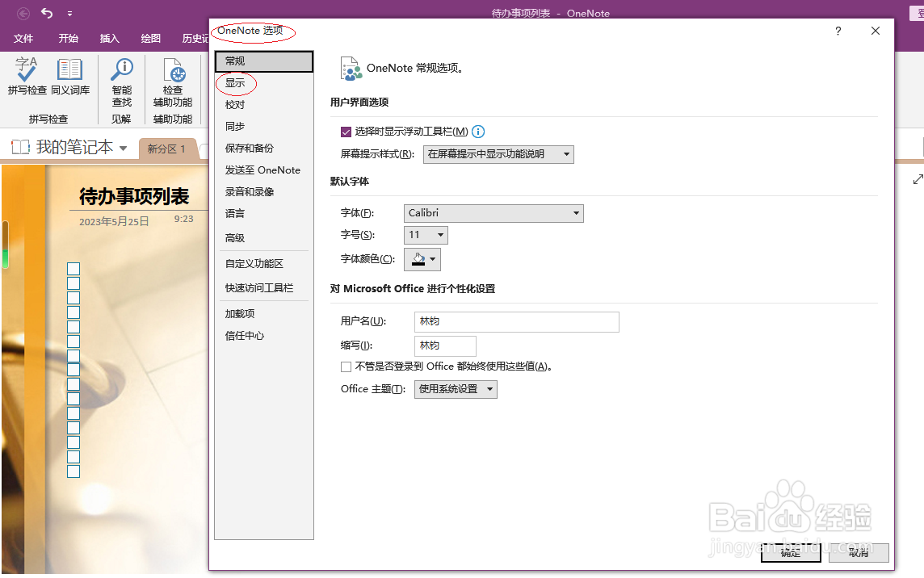Select 快速访问工具栏 in options list
924x578 pixels.
click(x=264, y=288)
